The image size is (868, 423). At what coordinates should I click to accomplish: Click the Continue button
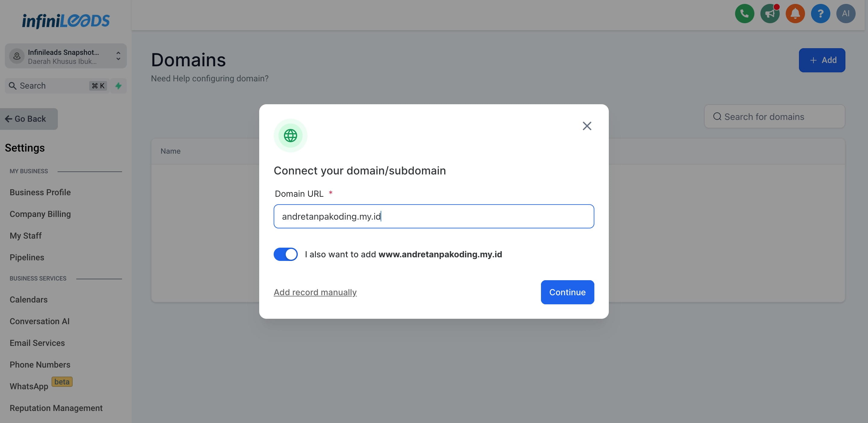pyautogui.click(x=567, y=292)
